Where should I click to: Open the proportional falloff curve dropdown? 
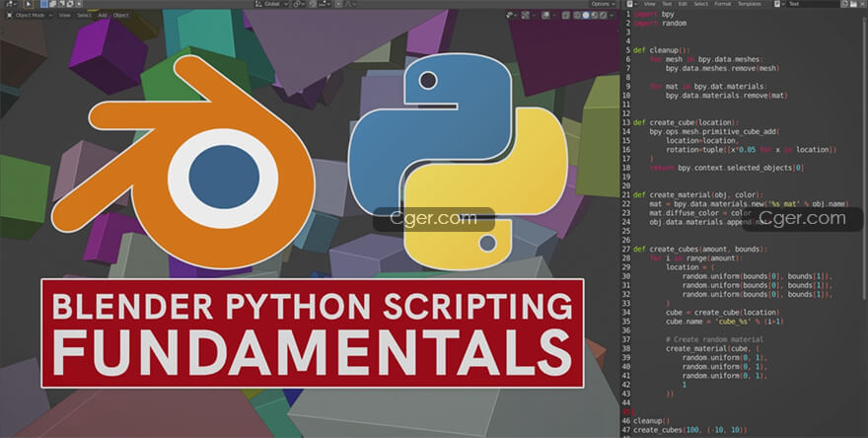point(350,4)
